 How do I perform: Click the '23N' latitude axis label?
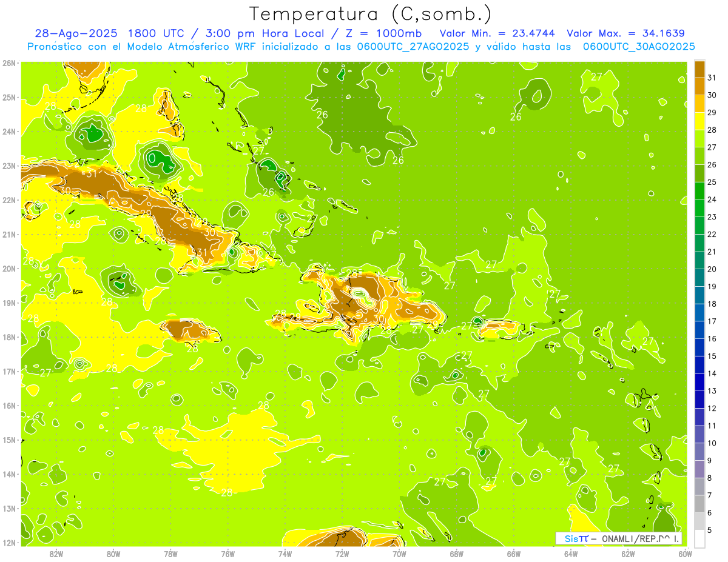pyautogui.click(x=9, y=166)
